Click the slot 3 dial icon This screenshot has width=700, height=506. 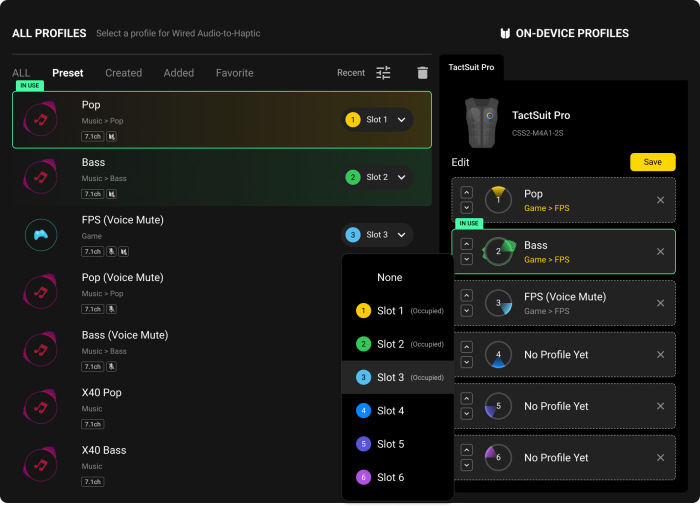pyautogui.click(x=498, y=303)
